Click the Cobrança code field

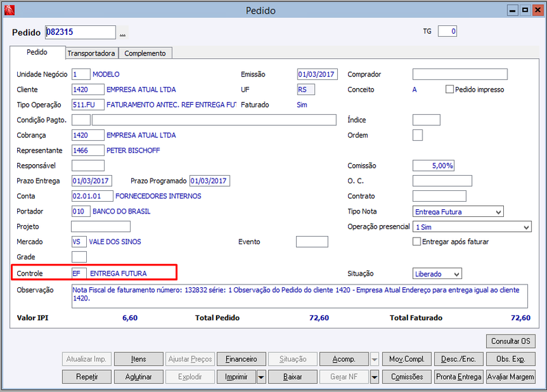pos(88,135)
